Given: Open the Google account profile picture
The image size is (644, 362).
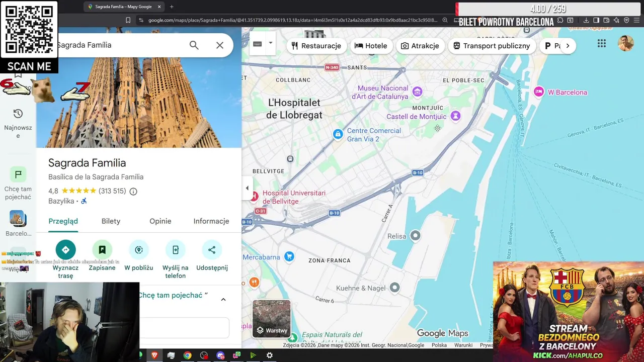Looking at the screenshot, I should 626,44.
